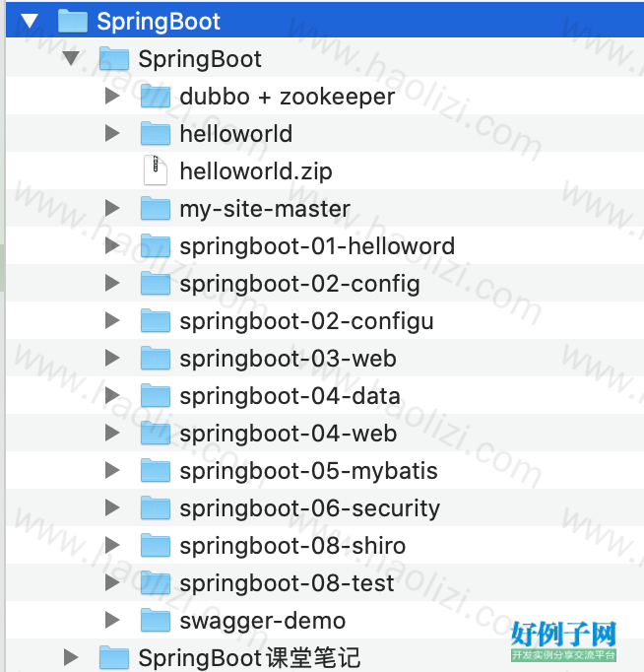Select the 'springboot-03-web' name
Viewport: 644px width, 672px height.
(289, 359)
